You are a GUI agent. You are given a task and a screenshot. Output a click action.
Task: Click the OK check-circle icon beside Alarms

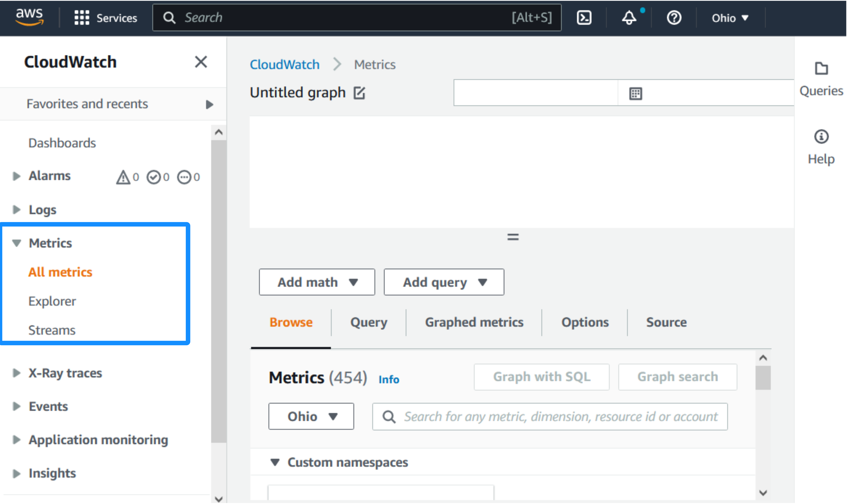click(154, 177)
